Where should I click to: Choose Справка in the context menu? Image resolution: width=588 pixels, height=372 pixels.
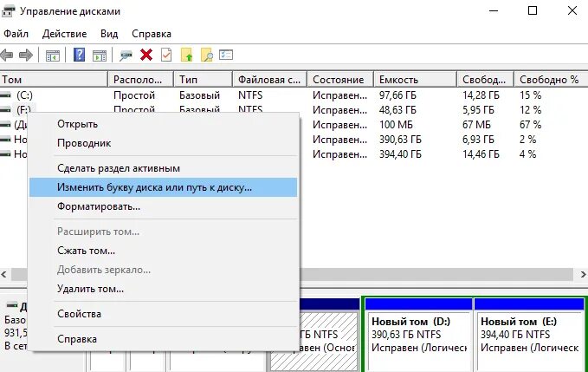click(163, 339)
